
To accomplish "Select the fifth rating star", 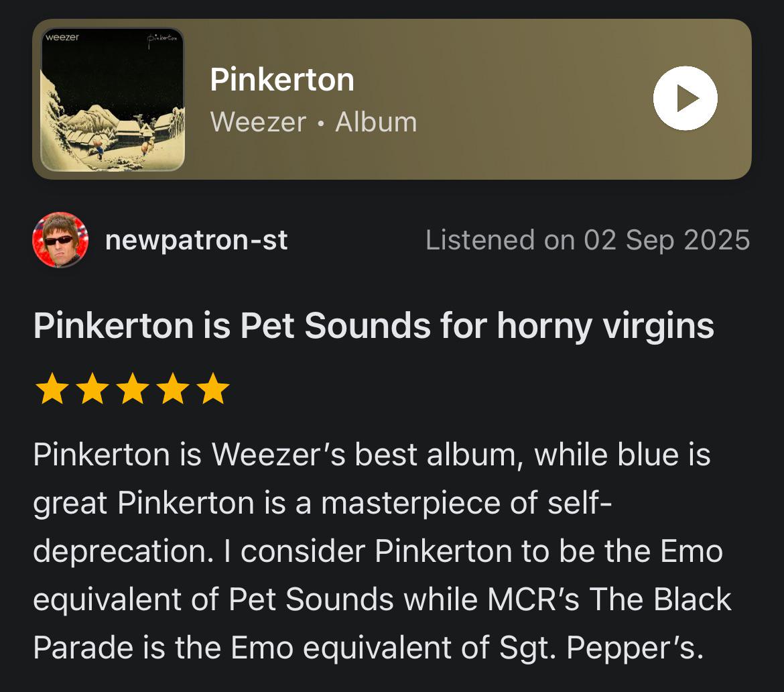I will 212,388.
